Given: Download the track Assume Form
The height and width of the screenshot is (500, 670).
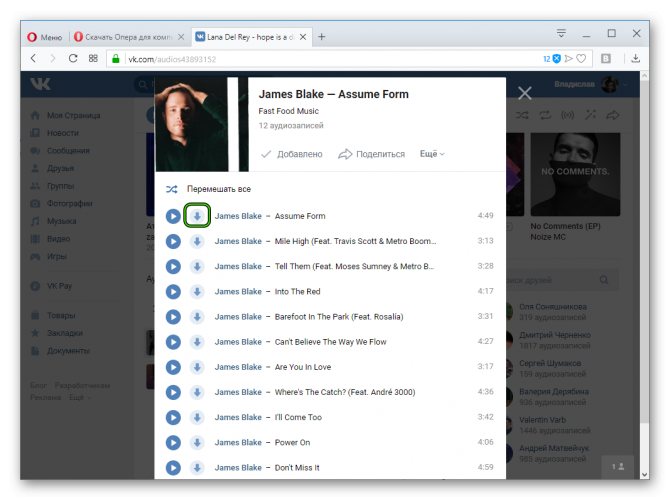Looking at the screenshot, I should (197, 216).
